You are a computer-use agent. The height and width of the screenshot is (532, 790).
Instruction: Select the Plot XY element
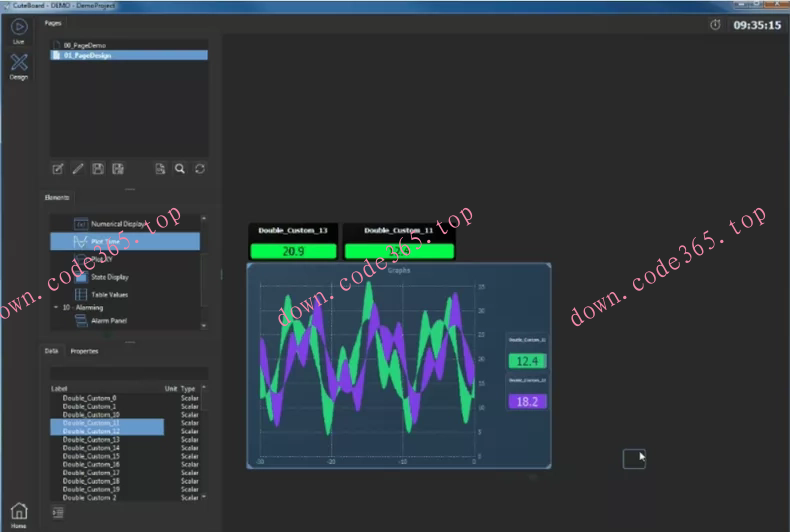click(x=125, y=259)
